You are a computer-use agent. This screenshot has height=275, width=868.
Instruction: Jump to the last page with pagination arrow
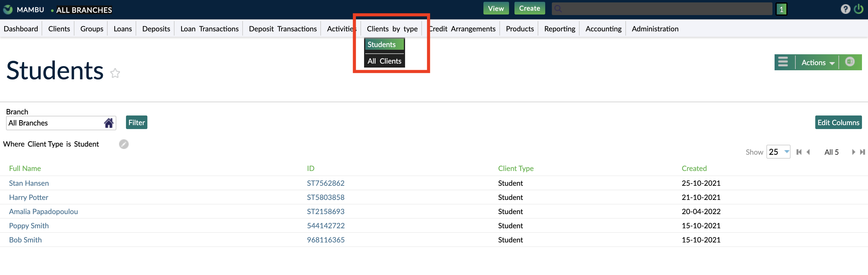(863, 152)
